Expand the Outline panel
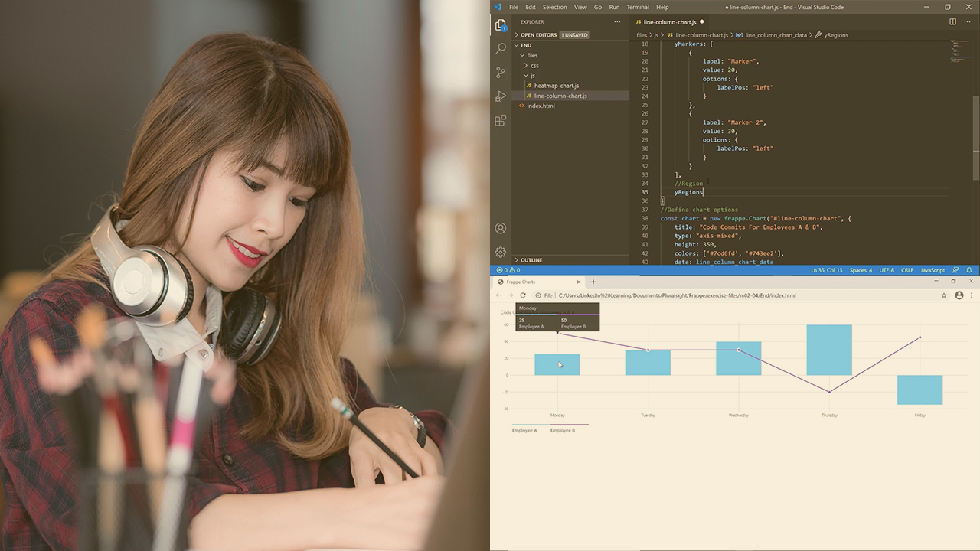This screenshot has width=980, height=551. pyautogui.click(x=531, y=260)
